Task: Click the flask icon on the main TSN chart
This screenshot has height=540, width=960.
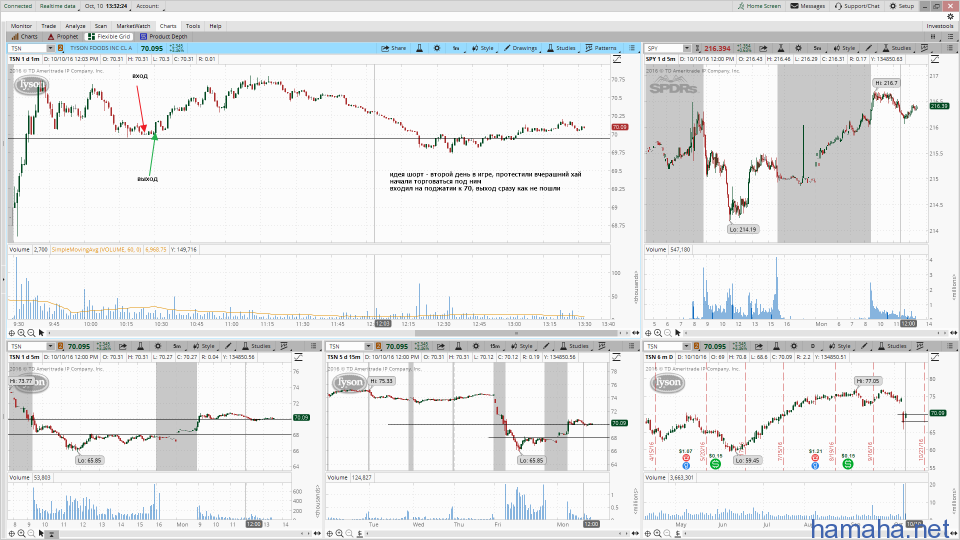Action: tap(419, 48)
